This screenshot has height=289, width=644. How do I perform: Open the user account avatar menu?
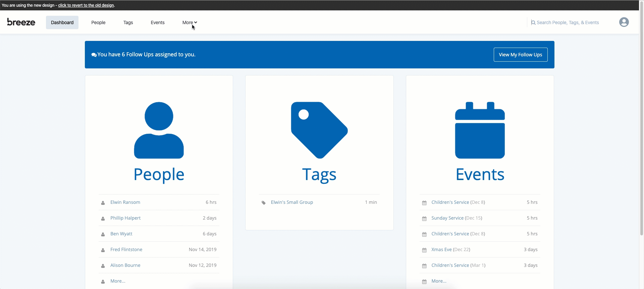pos(624,22)
